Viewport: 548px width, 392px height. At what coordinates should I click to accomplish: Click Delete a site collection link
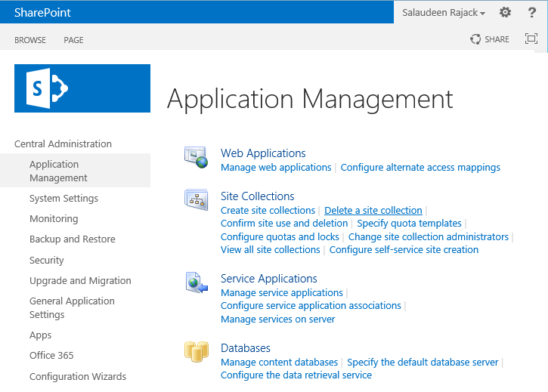(373, 210)
